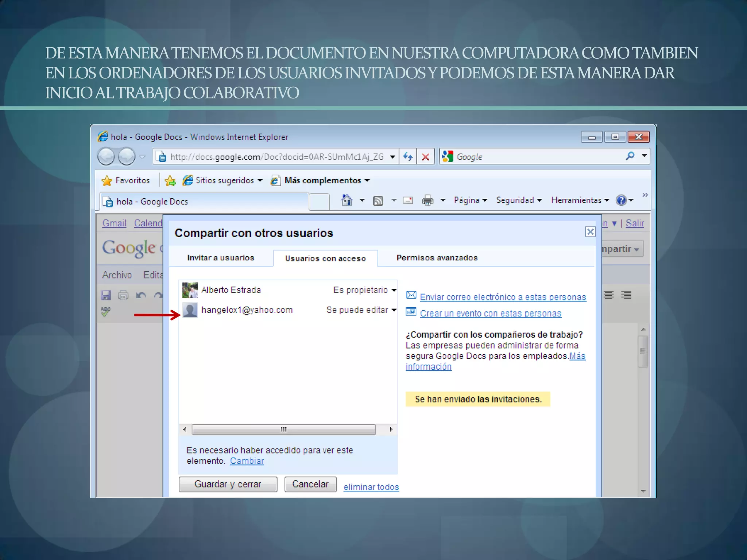
Task: Click the Save diskette icon in Docs
Action: click(106, 295)
